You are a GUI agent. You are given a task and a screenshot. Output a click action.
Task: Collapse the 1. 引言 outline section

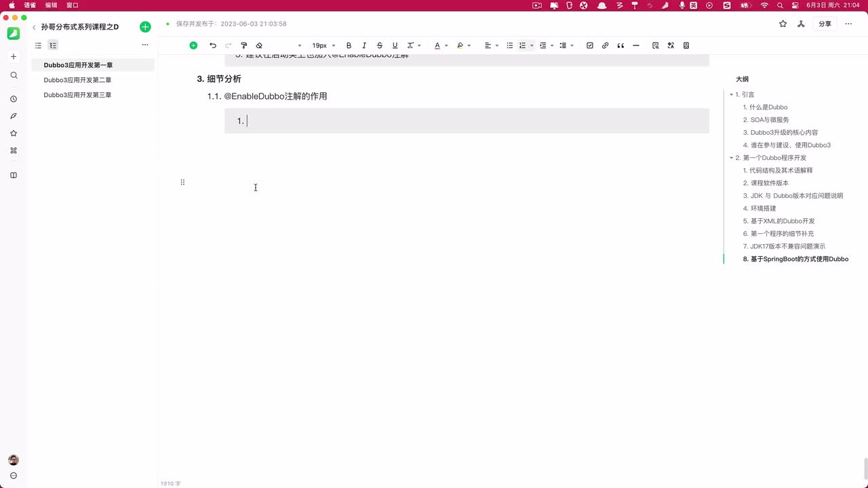732,95
